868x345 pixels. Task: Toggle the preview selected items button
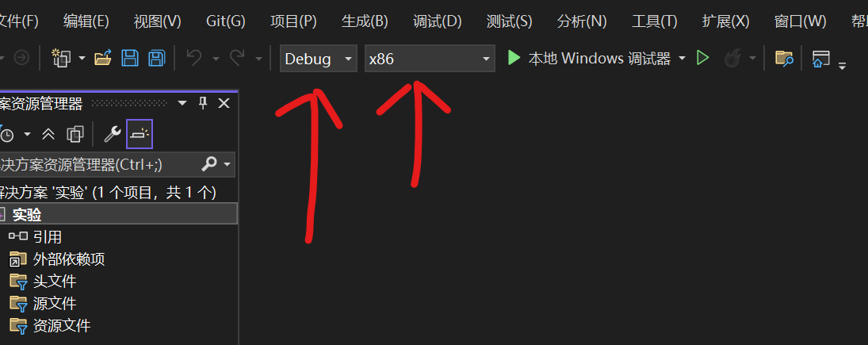(140, 133)
